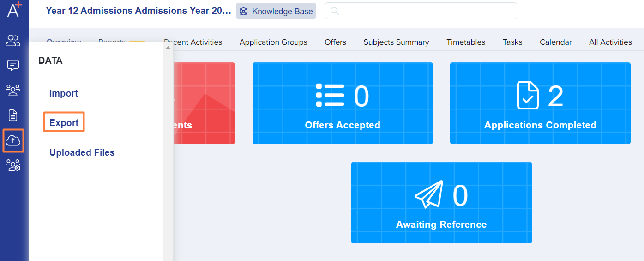This screenshot has height=261, width=644.
Task: Go to the Timetables tab
Action: point(466,42)
